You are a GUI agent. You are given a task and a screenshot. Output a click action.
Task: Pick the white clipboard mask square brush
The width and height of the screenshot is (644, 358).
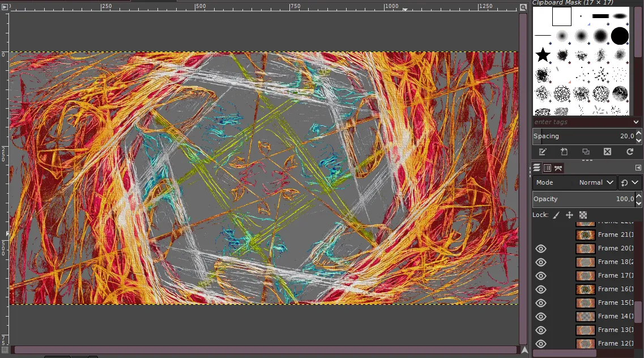(561, 17)
